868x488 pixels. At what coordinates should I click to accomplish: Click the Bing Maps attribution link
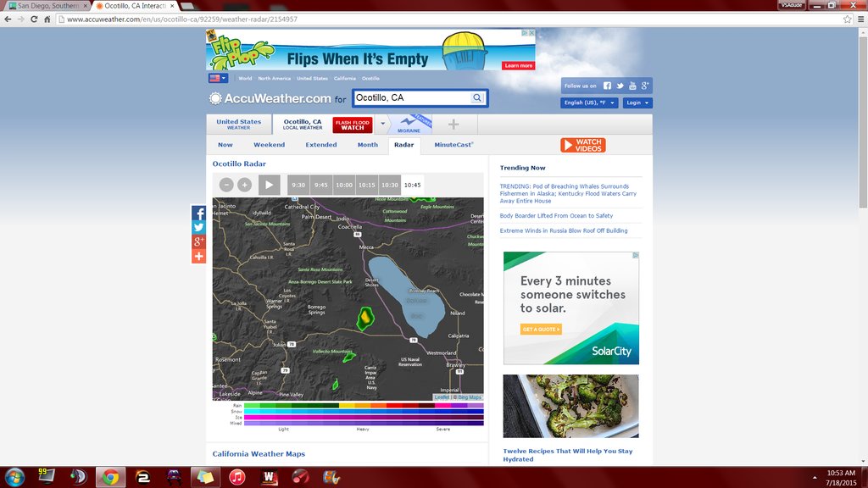(x=470, y=397)
